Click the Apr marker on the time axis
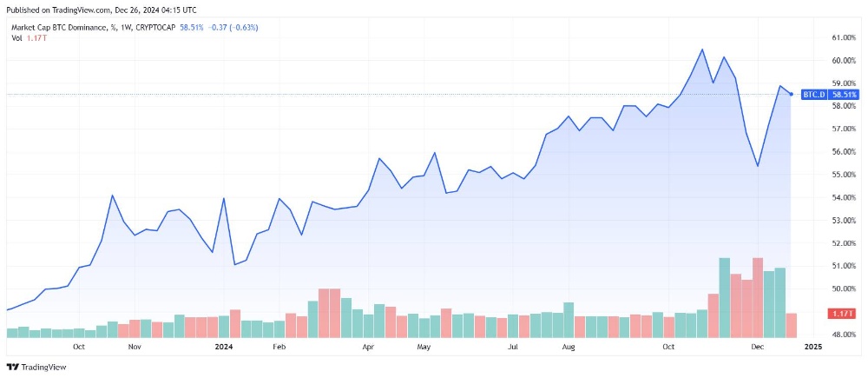This screenshot has width=868, height=378. point(368,347)
